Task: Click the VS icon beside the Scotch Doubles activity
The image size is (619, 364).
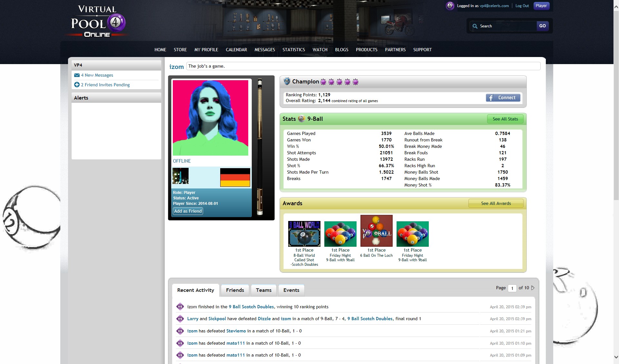Action: [x=180, y=307]
